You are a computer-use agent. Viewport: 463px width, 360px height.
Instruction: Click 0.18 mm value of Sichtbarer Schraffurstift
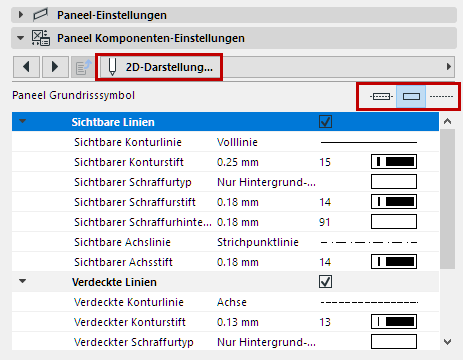point(238,202)
